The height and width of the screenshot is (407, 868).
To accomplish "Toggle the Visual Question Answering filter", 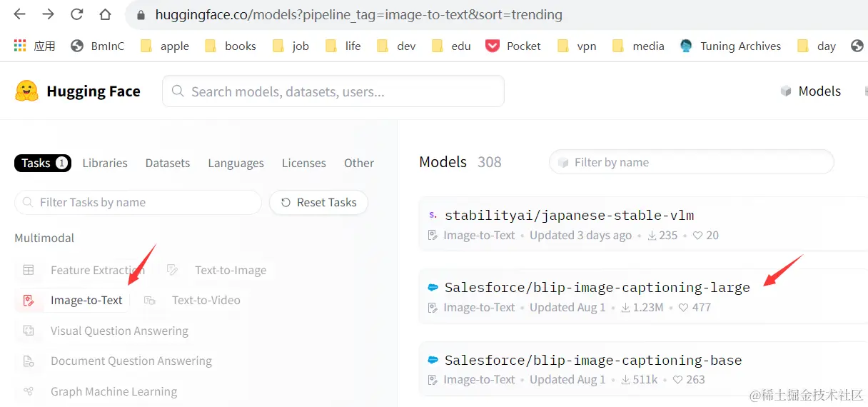I will point(106,331).
